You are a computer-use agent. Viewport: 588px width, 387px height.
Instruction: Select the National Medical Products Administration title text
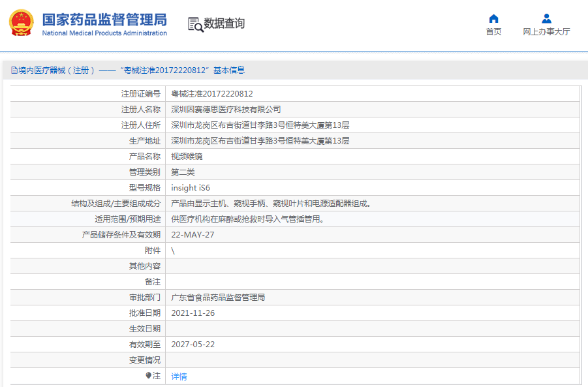pyautogui.click(x=104, y=33)
